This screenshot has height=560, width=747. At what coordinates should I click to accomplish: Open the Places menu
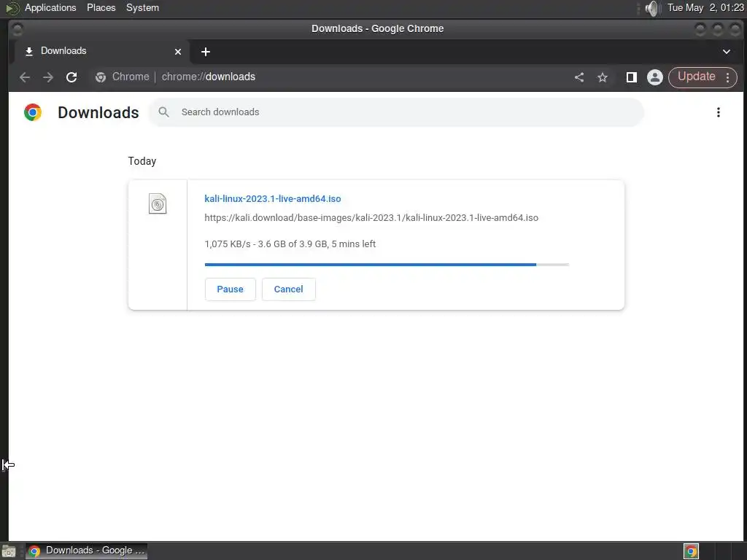(101, 7)
